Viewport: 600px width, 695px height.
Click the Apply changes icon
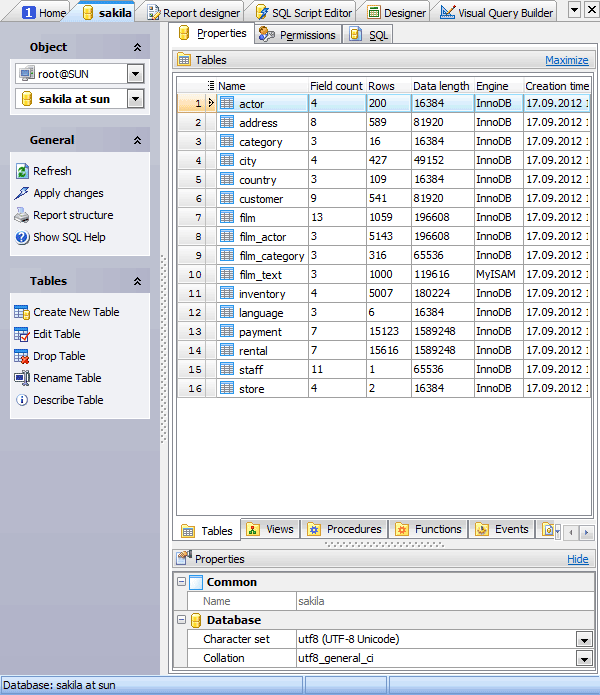[22, 193]
